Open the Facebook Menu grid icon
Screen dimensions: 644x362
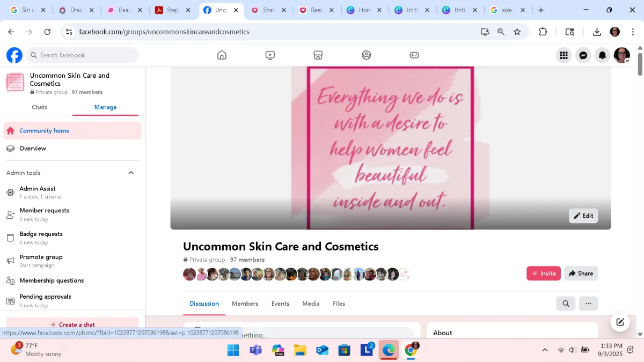[x=563, y=55]
